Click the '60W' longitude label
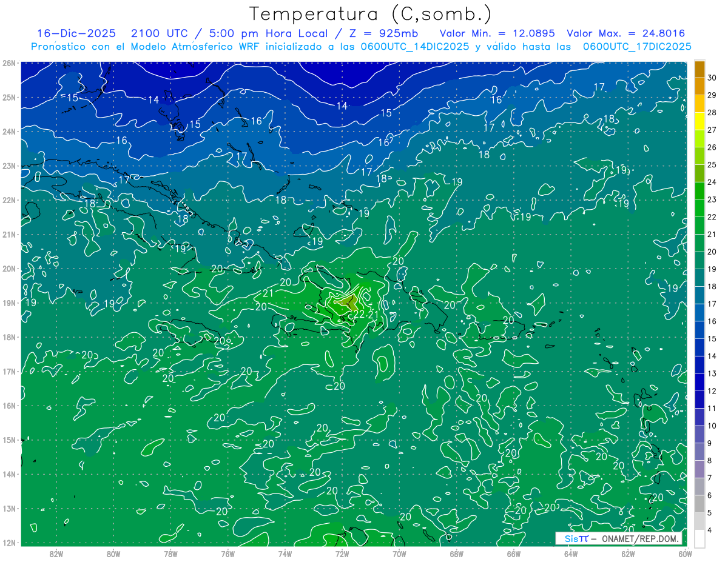728x562 pixels. point(684,554)
